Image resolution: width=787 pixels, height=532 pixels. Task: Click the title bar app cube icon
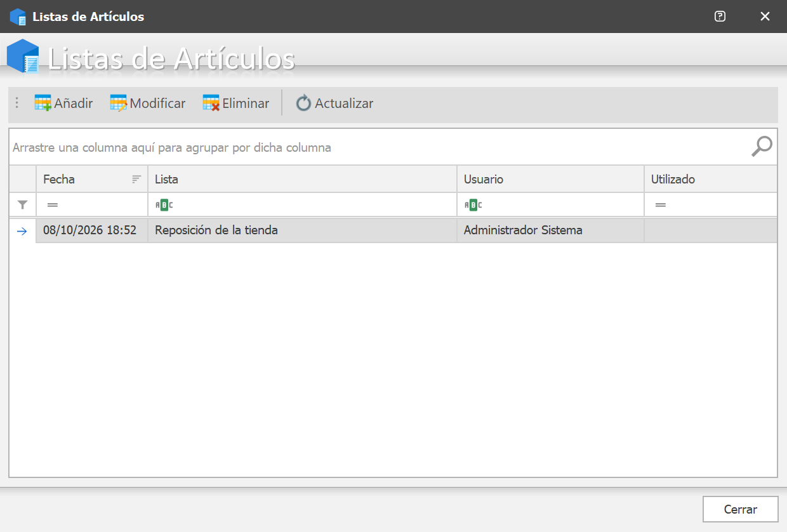click(18, 17)
